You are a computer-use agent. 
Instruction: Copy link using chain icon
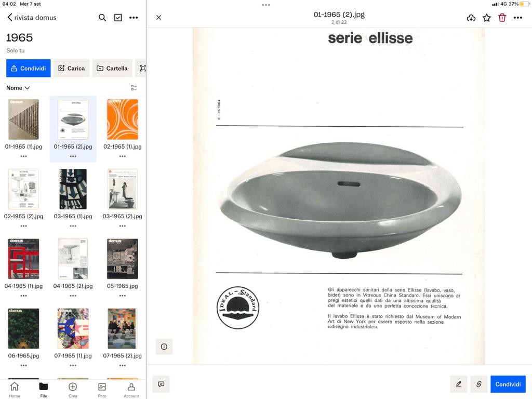[x=478, y=384]
